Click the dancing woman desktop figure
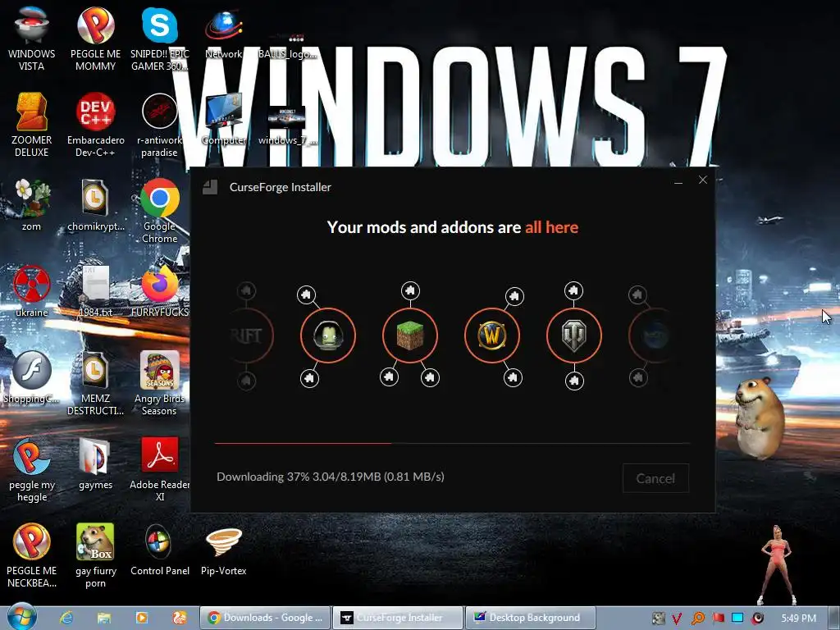The width and height of the screenshot is (840, 630). coord(777,565)
